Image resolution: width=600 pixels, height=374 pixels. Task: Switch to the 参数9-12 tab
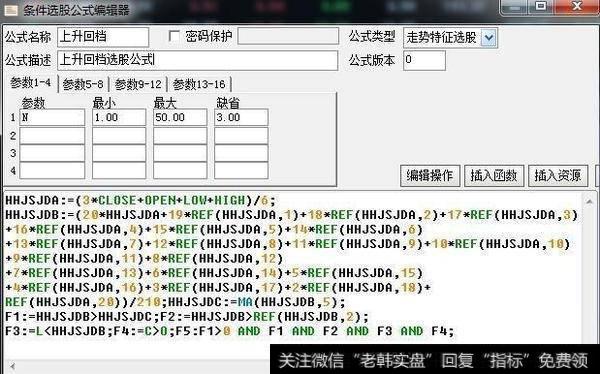coord(138,84)
